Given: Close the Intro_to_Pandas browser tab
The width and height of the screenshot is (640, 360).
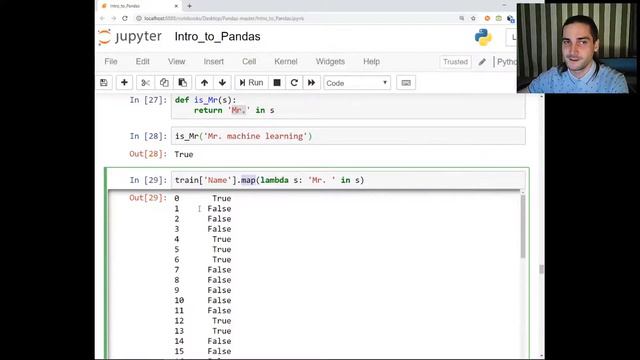Looking at the screenshot, I should tap(176, 6).
